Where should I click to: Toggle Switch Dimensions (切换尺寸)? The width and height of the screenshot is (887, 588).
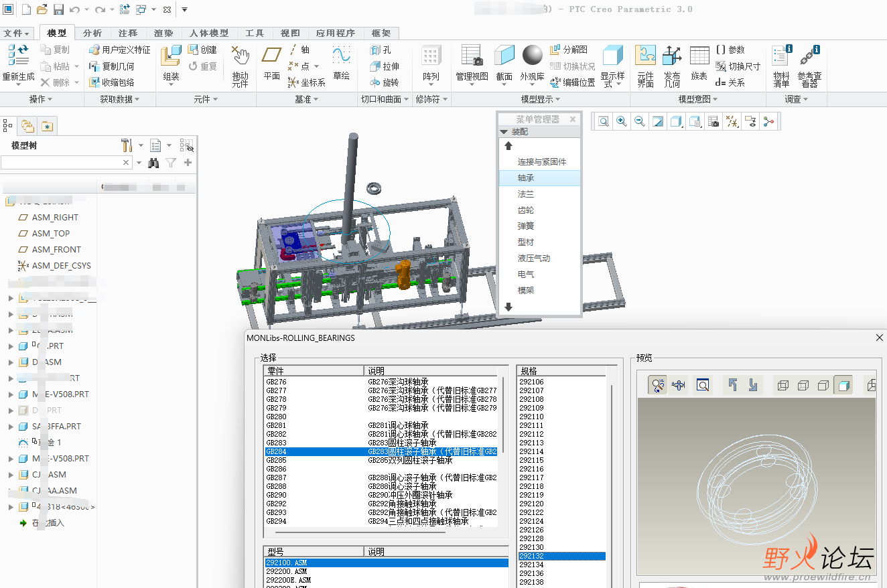tap(738, 66)
